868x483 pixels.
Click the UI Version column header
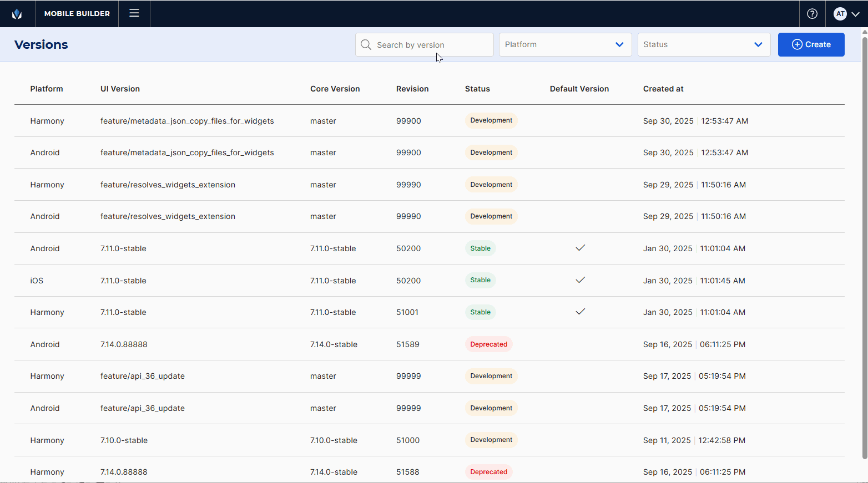click(x=120, y=89)
